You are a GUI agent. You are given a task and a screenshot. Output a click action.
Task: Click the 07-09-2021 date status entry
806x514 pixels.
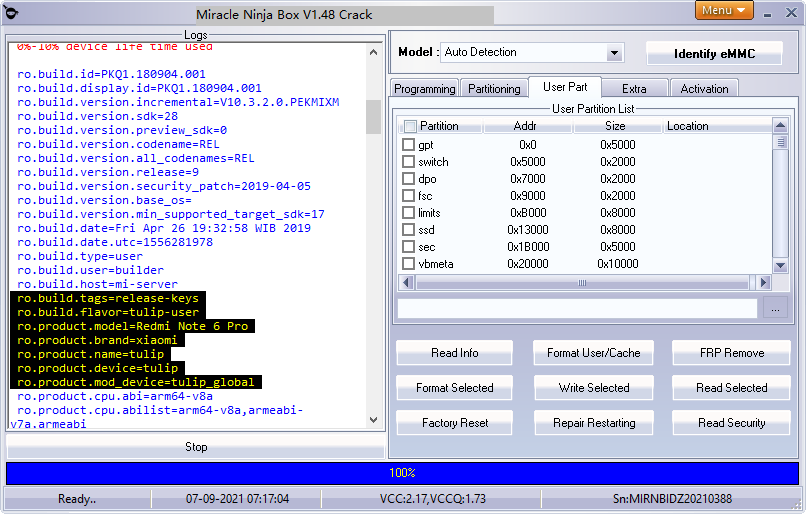[237, 499]
